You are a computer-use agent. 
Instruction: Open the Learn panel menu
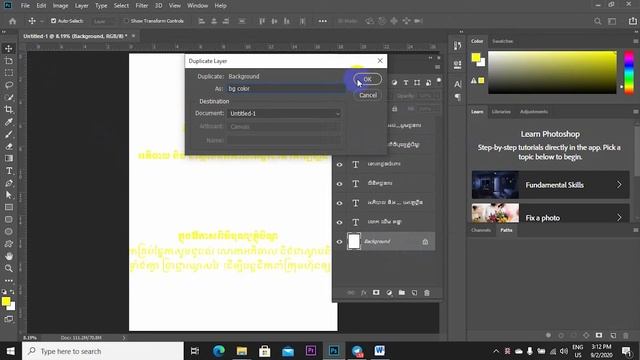(x=636, y=111)
